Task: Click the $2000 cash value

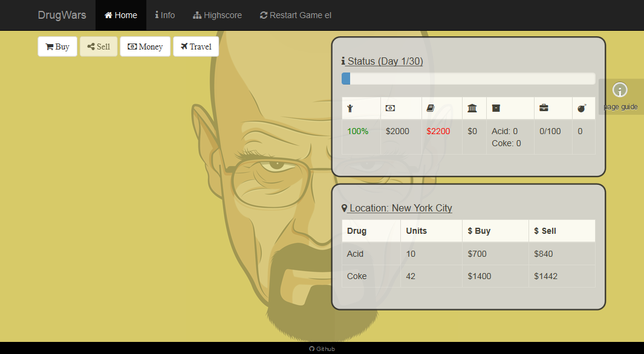Action: coord(397,131)
